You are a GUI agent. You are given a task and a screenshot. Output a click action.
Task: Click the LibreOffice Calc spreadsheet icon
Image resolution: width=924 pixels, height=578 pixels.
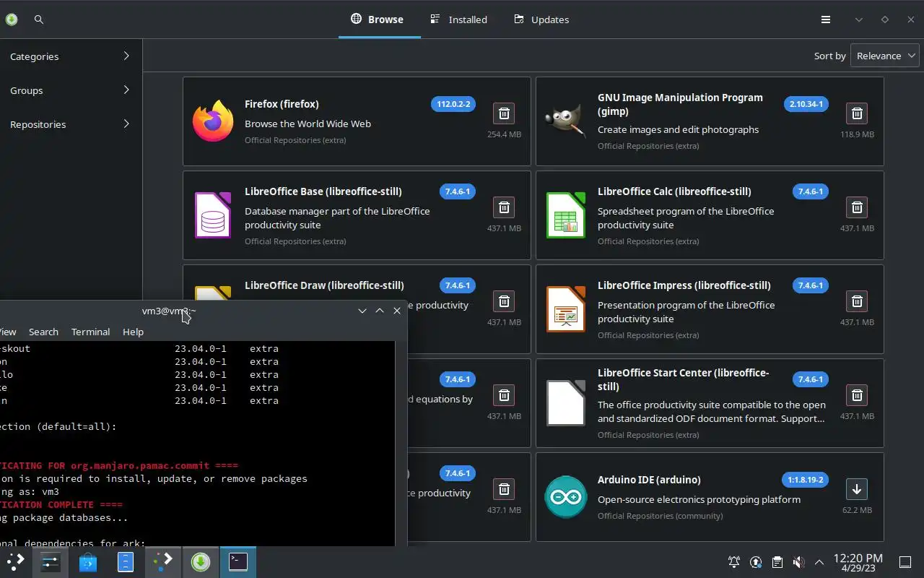pos(565,215)
